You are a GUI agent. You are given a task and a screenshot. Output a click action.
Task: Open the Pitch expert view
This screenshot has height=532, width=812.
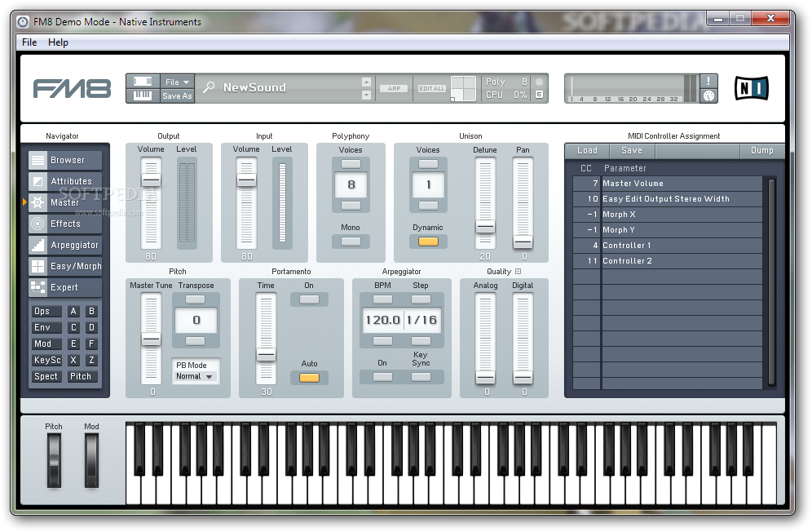[x=82, y=376]
